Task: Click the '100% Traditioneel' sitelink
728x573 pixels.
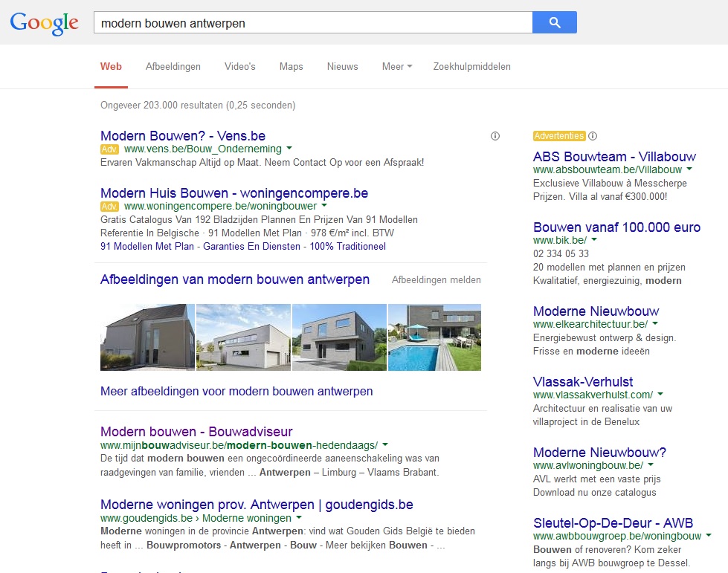Action: coord(348,246)
